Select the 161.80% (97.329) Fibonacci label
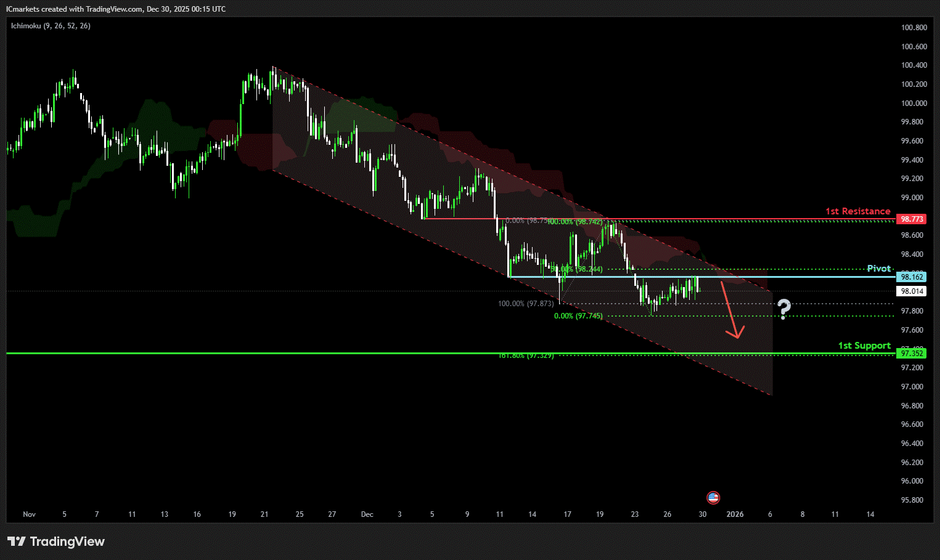The height and width of the screenshot is (560, 940). 526,356
